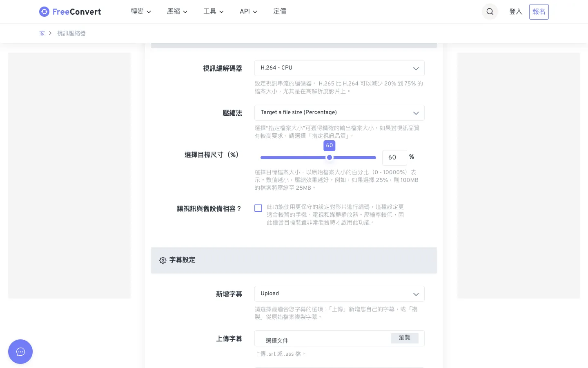
Task: Click the 字幕設定 section header
Action: [x=294, y=260]
